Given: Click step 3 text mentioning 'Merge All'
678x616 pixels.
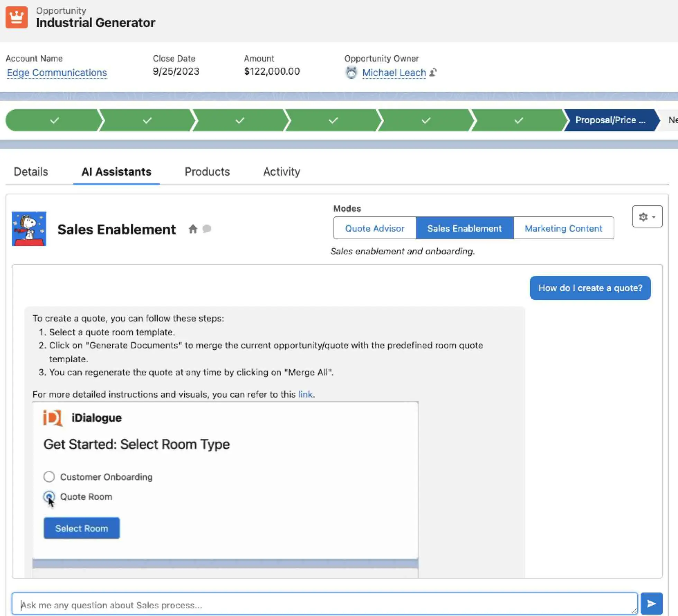Looking at the screenshot, I should [x=191, y=372].
